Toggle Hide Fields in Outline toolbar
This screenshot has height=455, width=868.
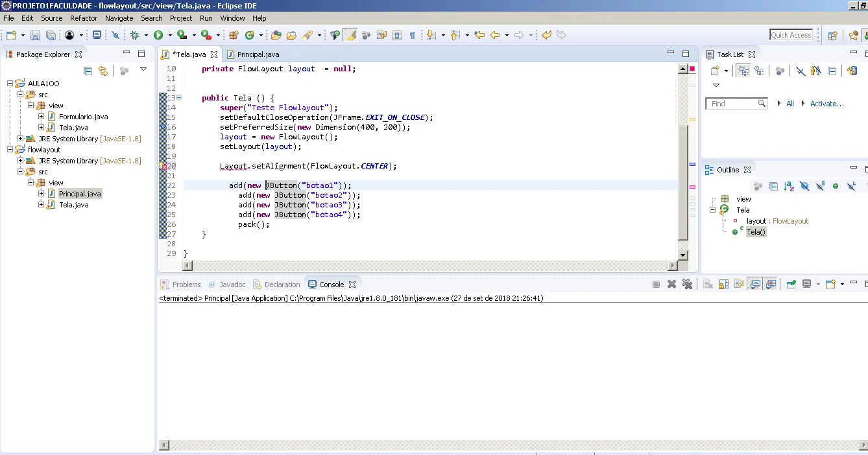[x=805, y=187]
